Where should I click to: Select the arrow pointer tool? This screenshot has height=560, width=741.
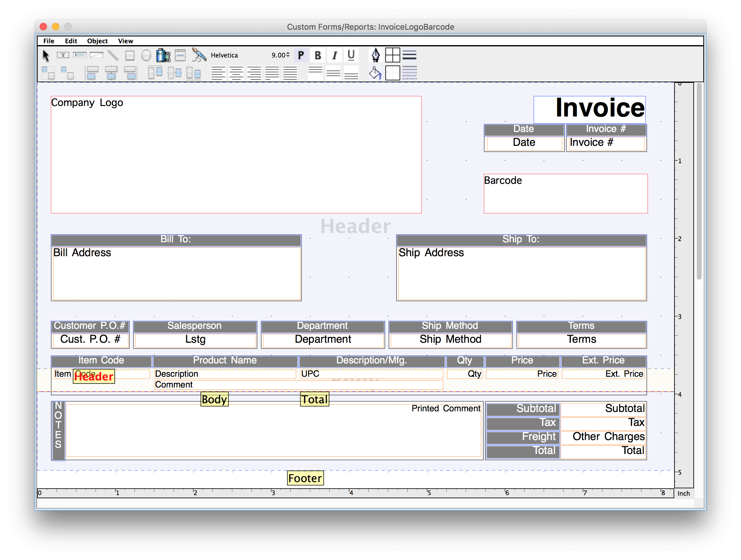[x=46, y=56]
